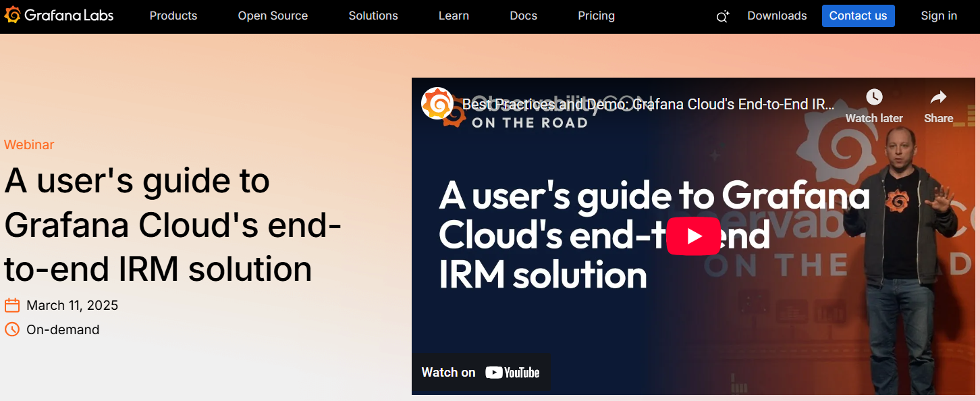The image size is (980, 401).
Task: Go to the Pricing page
Action: pos(596,16)
